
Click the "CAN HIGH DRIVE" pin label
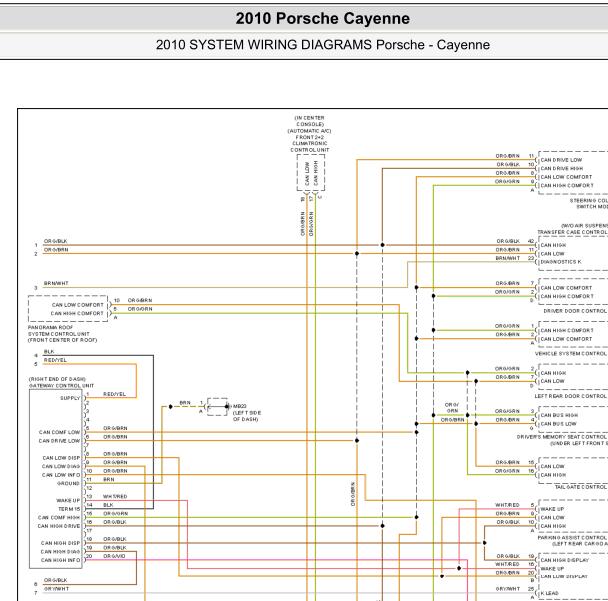[x=59, y=526]
